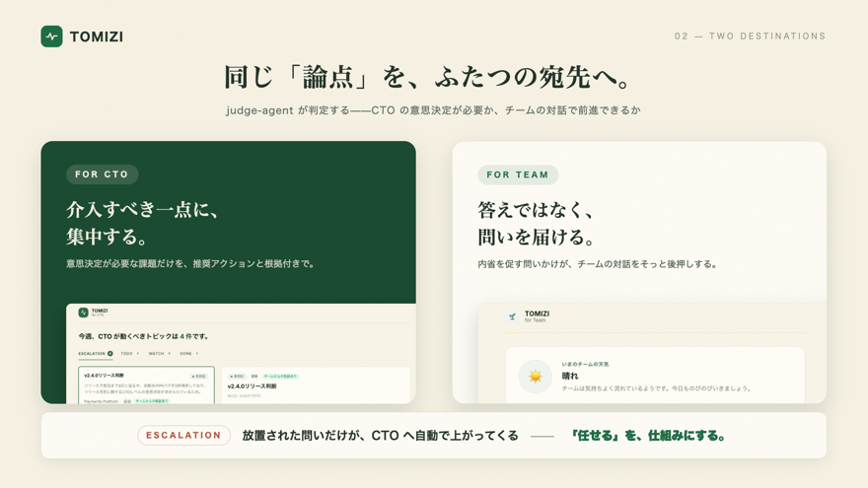
Task: Open the v2.4.0 release card in left list
Action: [x=146, y=385]
